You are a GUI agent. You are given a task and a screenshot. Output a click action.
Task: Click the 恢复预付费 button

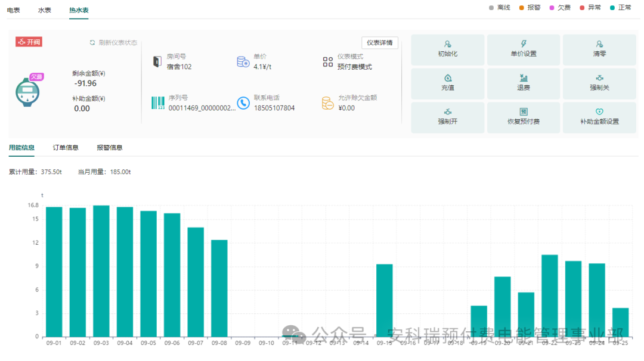[x=524, y=118]
